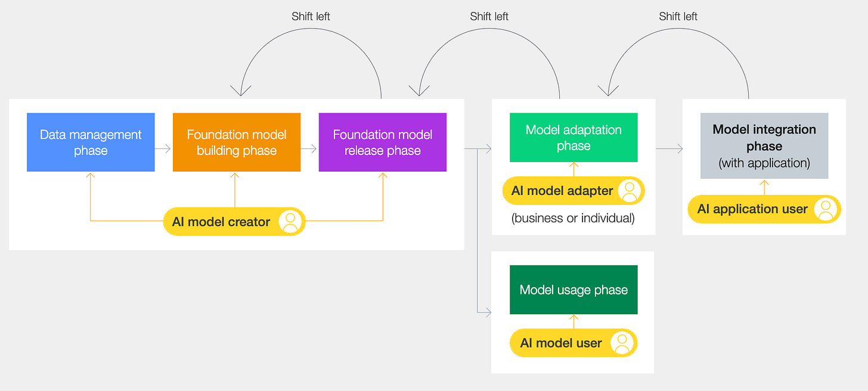Click the (business or individual) caption
Image resolution: width=868 pixels, height=391 pixels.
tap(573, 218)
